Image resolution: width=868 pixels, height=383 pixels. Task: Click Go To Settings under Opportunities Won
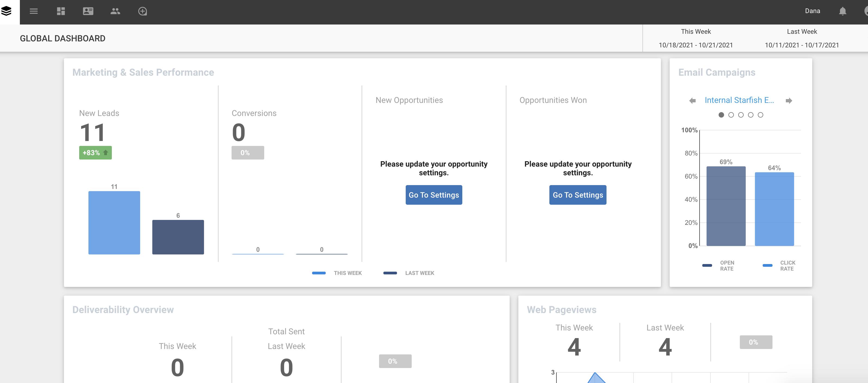pos(578,195)
